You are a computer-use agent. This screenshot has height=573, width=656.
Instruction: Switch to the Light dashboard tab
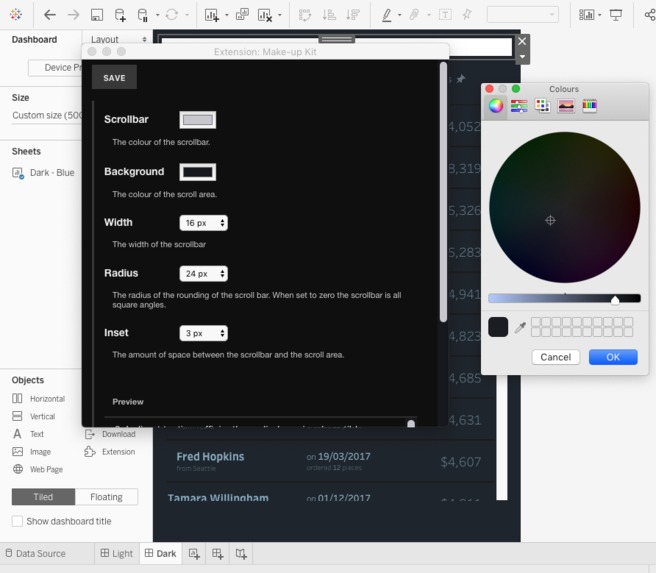(117, 554)
